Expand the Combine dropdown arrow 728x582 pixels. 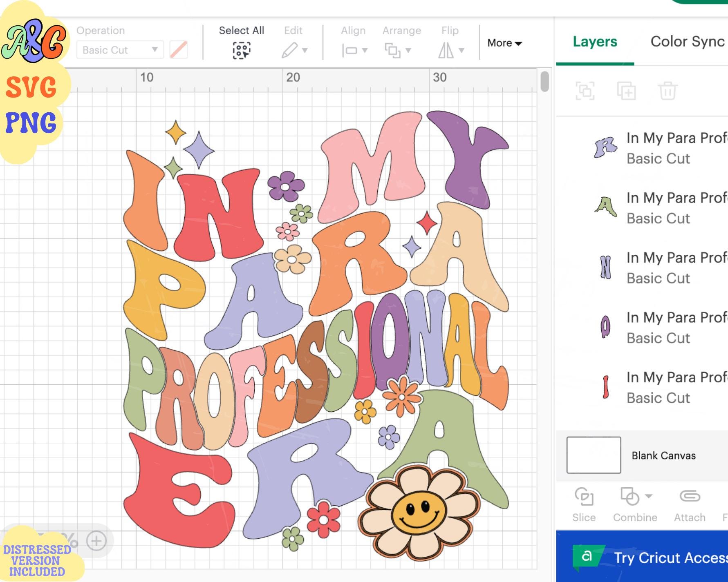(649, 496)
